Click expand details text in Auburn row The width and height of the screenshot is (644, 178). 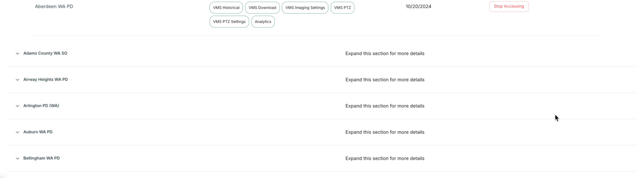pyautogui.click(x=384, y=132)
